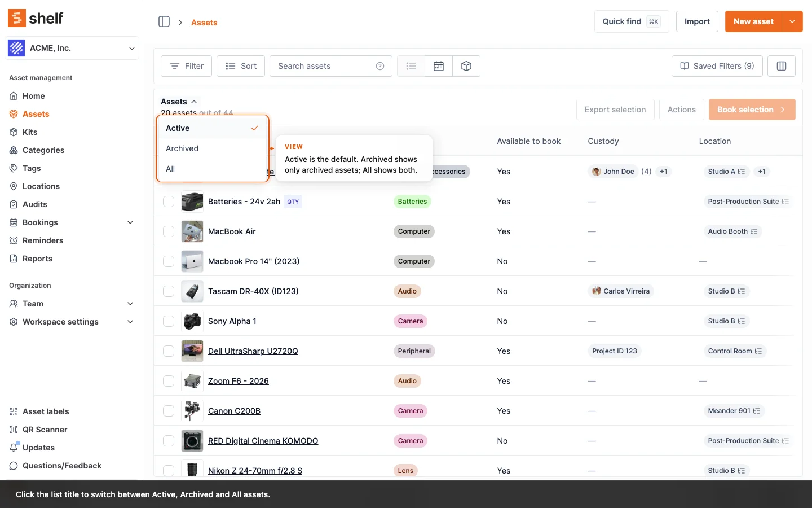The image size is (812, 508).
Task: Select the MacBook Air row checkbox
Action: pos(169,231)
